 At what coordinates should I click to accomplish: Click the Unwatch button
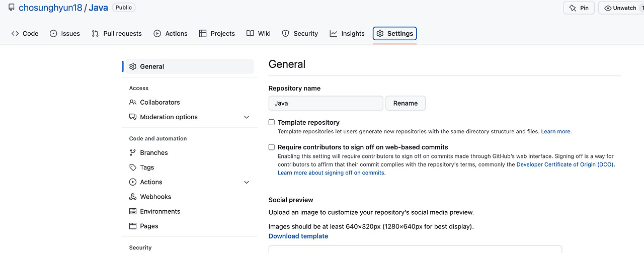point(621,8)
